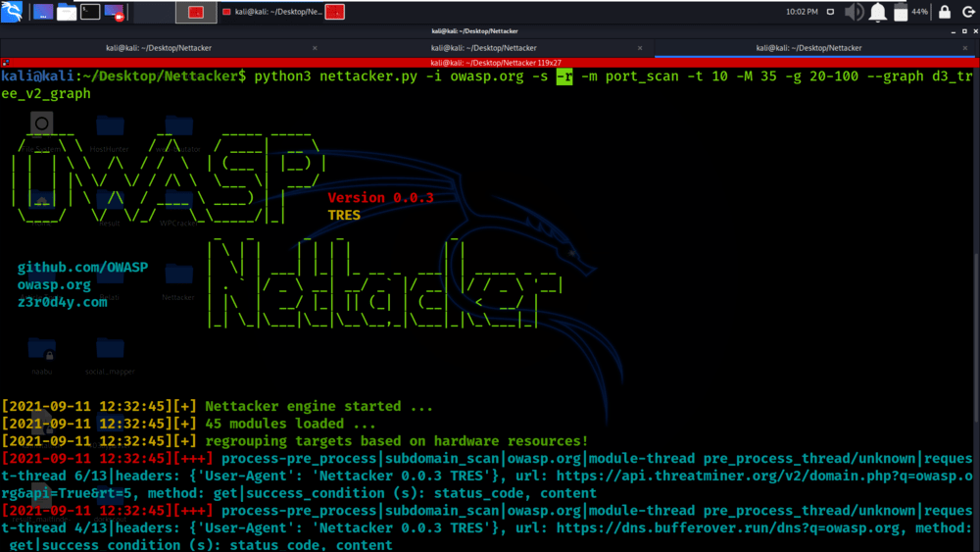This screenshot has width=980, height=552.
Task: Launch the terminal emulator panel icon
Action: coord(90,11)
